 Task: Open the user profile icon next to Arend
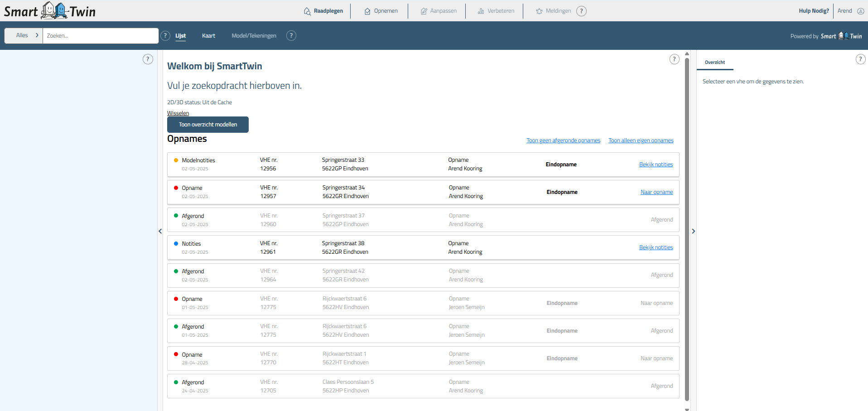pyautogui.click(x=860, y=11)
